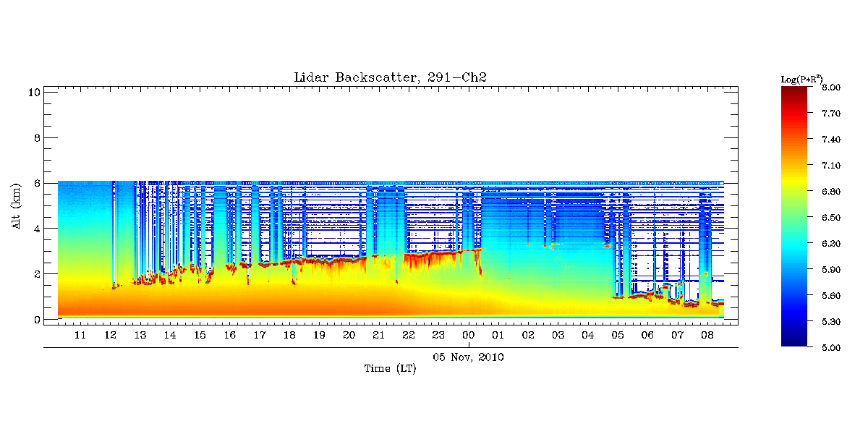Viewport: 868px width, 434px height.
Task: Click the colorbar value 7.40
Action: [x=831, y=139]
